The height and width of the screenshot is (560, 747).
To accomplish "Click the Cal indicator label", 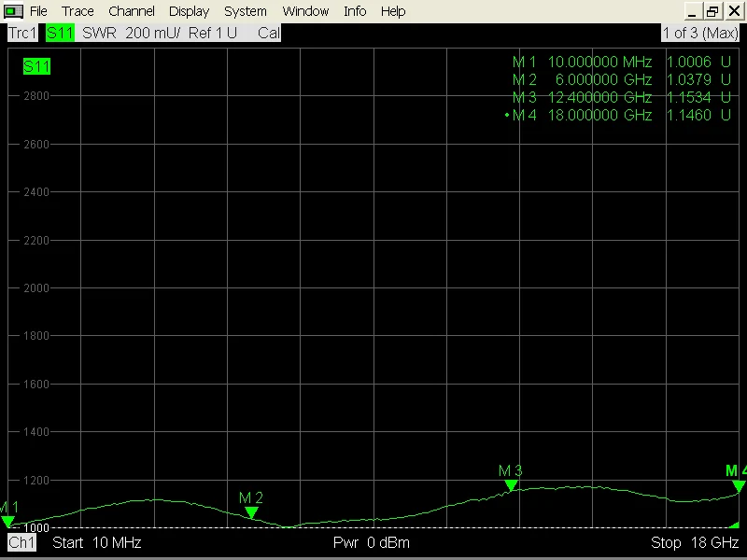I will pos(269,33).
